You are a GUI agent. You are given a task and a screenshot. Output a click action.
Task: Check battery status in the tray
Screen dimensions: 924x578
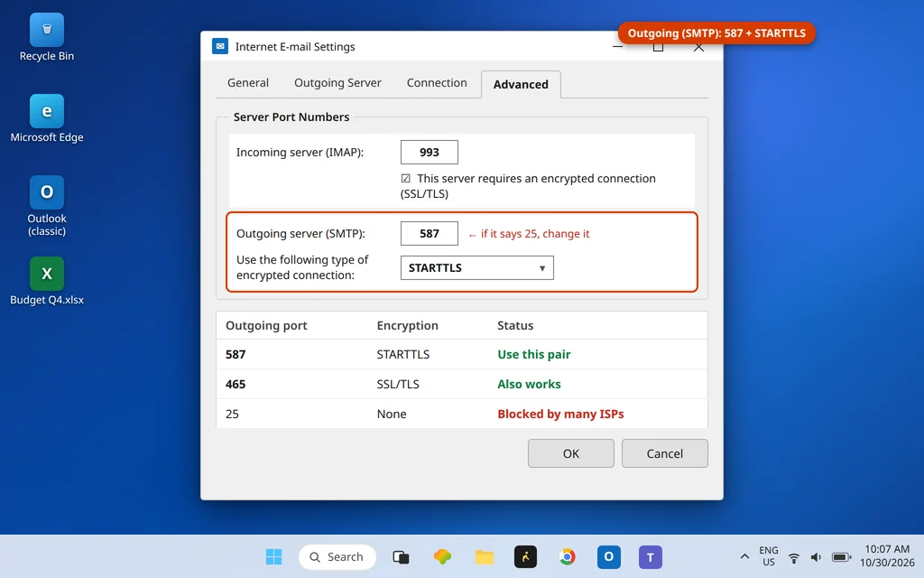[x=841, y=556]
